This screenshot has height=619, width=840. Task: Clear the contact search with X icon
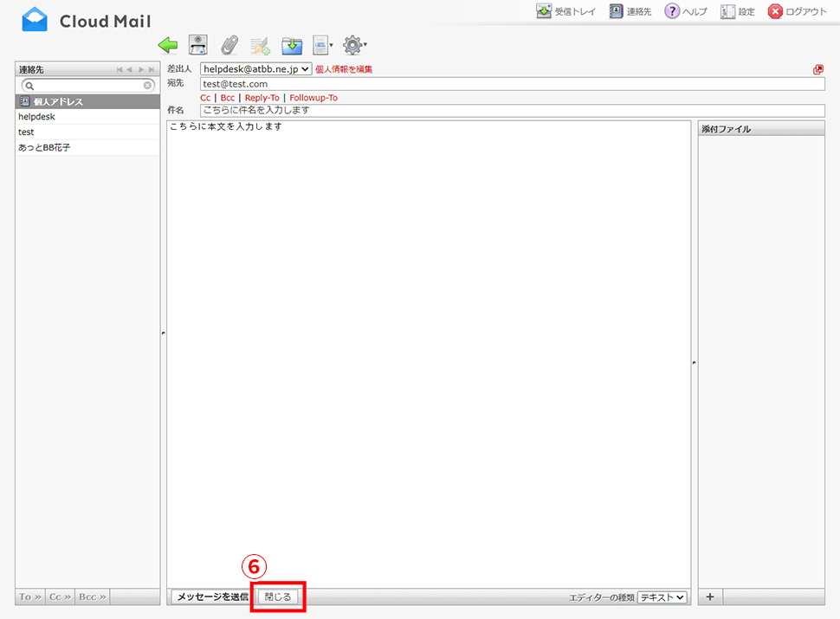coord(148,86)
